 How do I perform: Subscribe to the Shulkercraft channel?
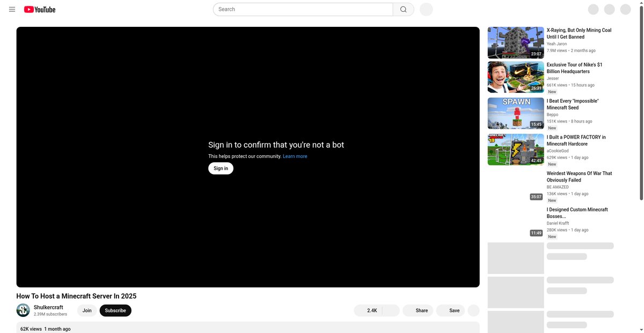coord(115,310)
